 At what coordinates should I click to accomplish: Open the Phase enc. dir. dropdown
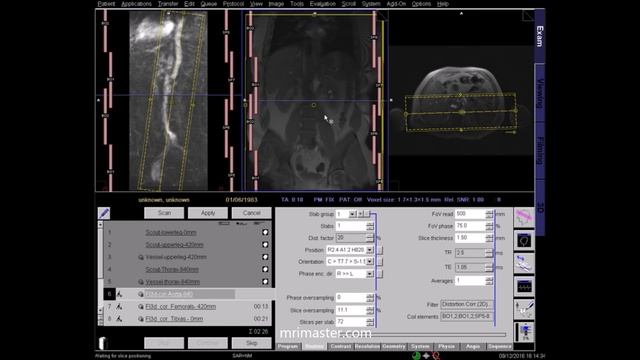pos(370,274)
